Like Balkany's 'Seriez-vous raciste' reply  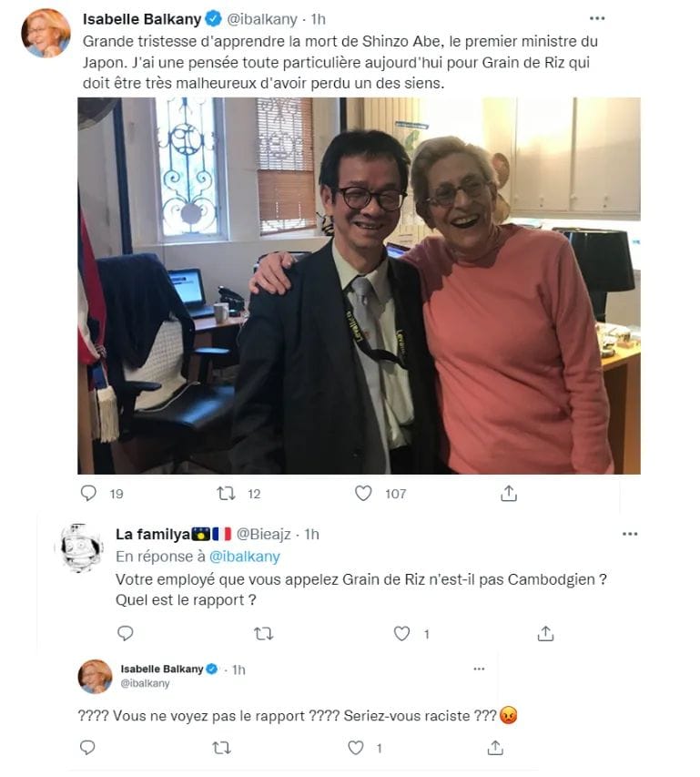coord(355,747)
